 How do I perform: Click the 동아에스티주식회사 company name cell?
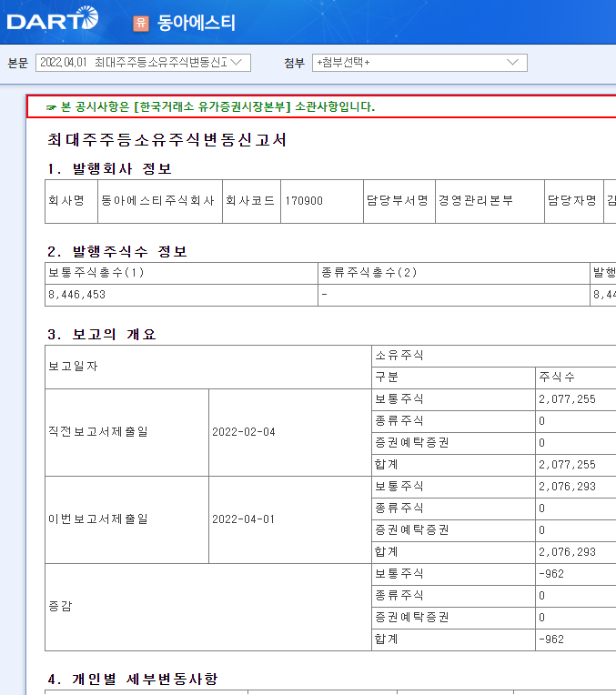(159, 201)
